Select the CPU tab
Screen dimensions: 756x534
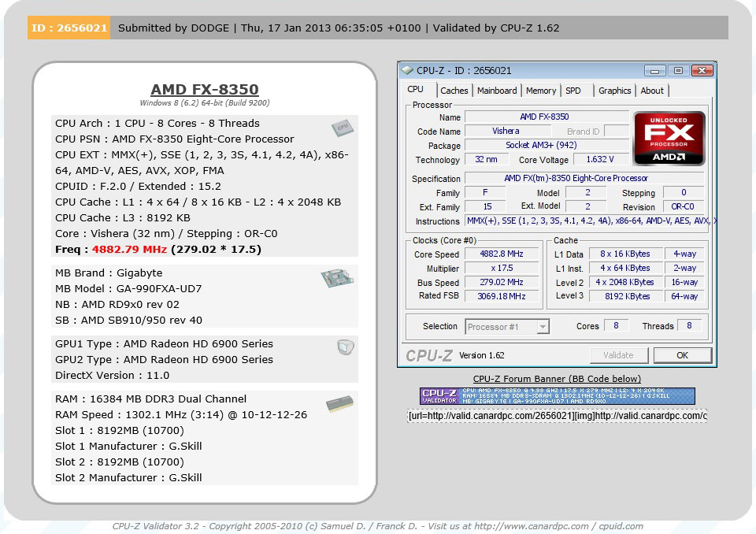tap(415, 90)
